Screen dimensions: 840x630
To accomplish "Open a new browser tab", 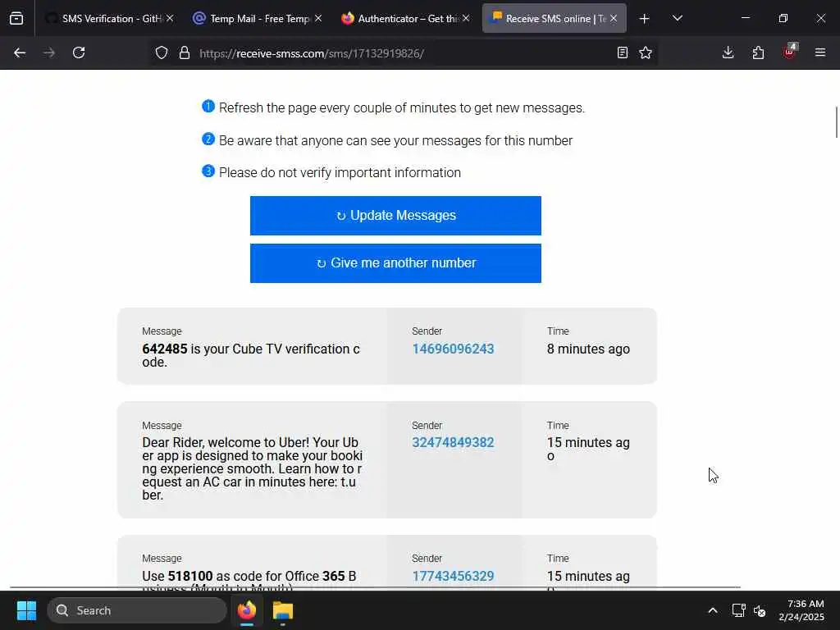I will [645, 19].
